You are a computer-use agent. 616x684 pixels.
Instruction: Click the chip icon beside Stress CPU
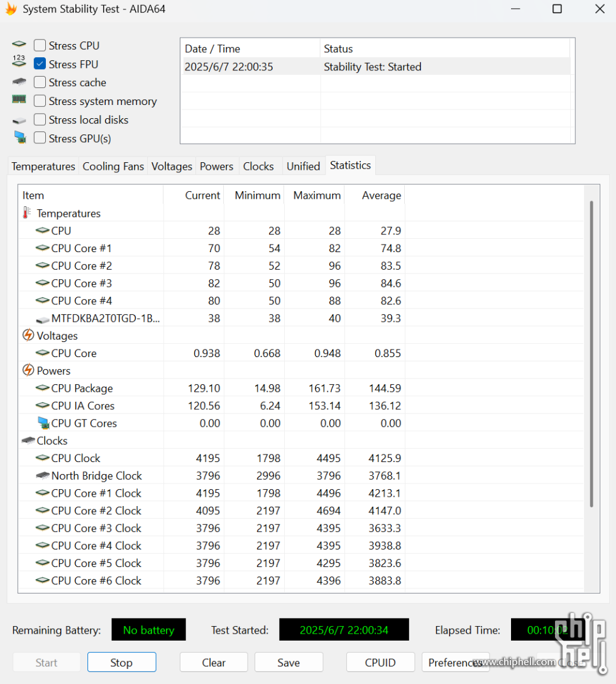tap(19, 44)
